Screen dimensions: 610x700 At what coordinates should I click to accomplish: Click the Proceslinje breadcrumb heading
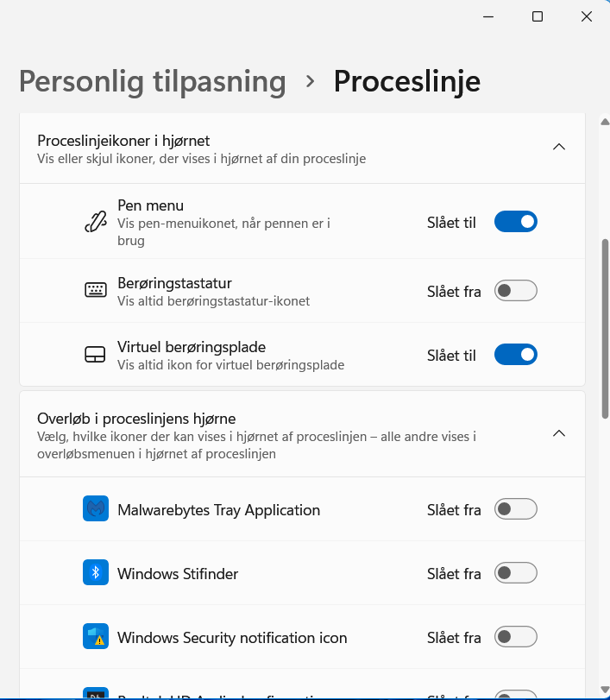tap(406, 80)
